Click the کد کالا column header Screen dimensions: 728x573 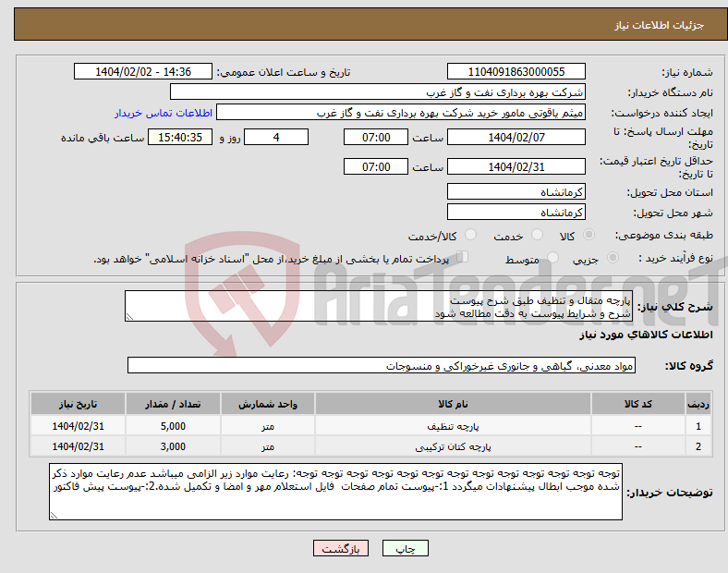point(637,404)
